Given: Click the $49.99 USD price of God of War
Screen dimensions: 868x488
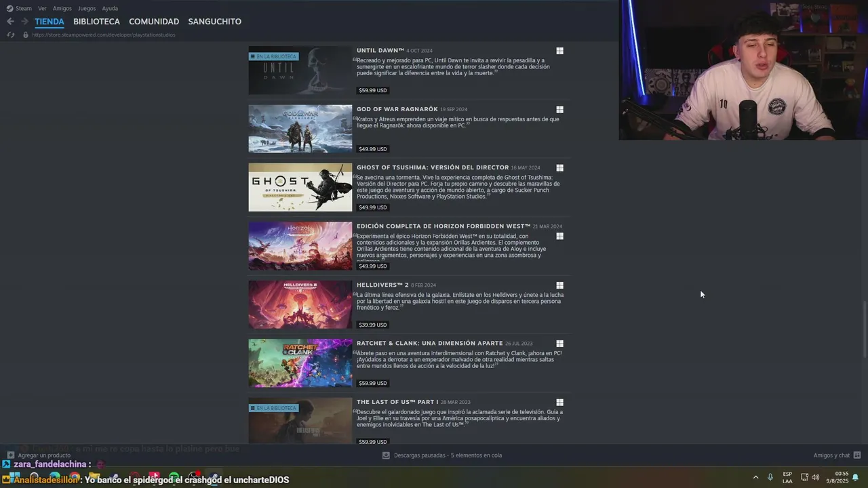Looking at the screenshot, I should point(373,149).
